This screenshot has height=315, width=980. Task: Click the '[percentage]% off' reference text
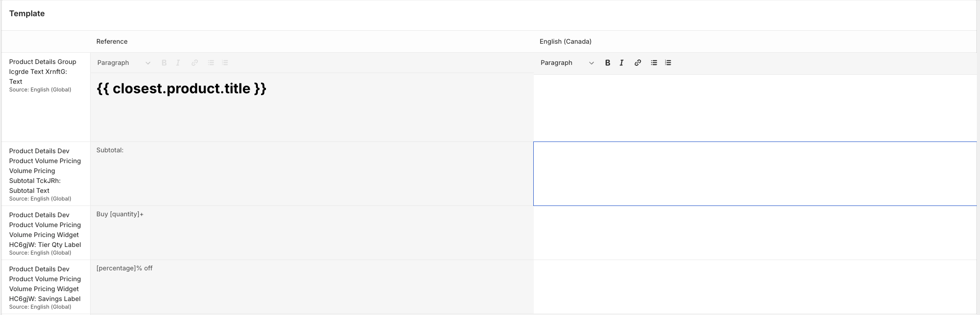pos(124,268)
